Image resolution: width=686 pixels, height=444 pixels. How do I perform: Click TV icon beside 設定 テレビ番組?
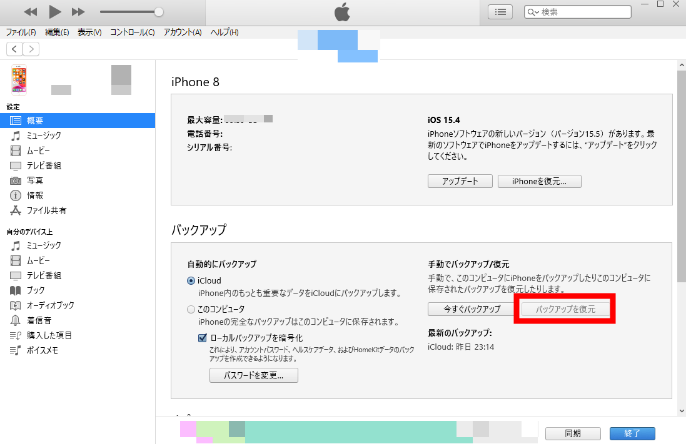[x=15, y=165]
